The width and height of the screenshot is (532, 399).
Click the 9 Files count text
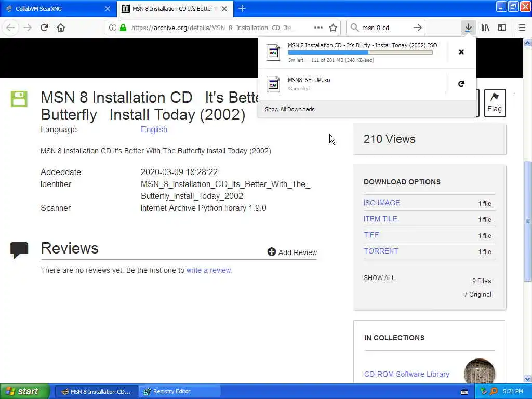point(482,281)
